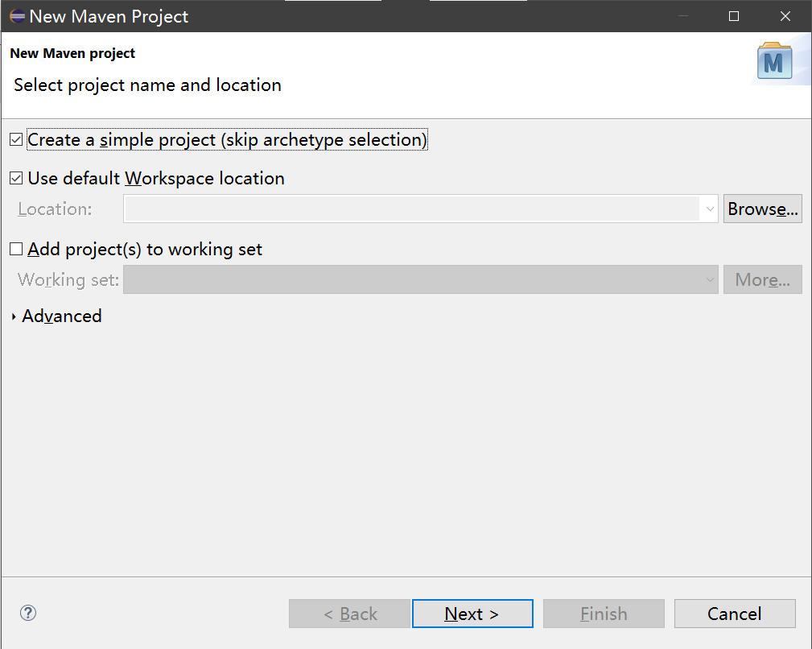Click the Back button
The height and width of the screenshot is (649, 812).
click(x=350, y=614)
